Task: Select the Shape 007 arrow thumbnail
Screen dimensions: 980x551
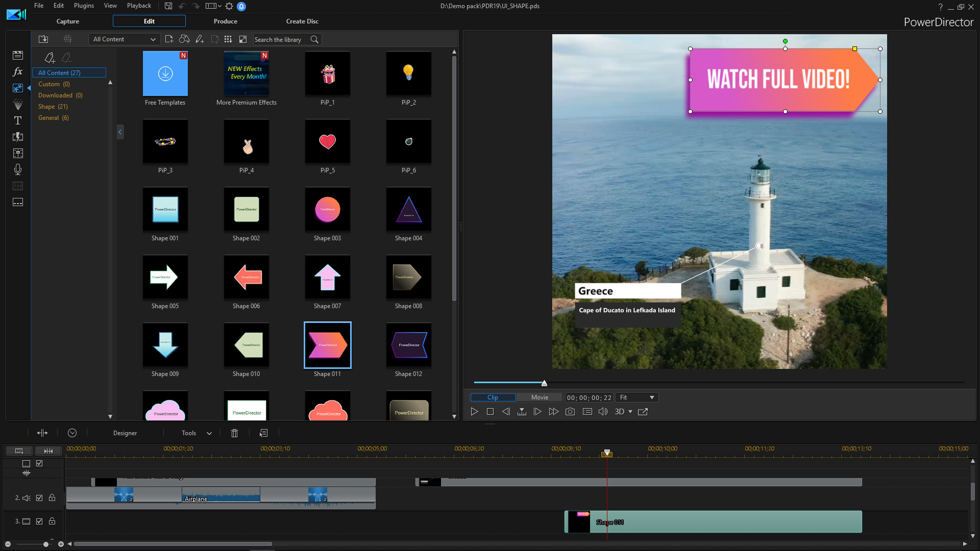Action: tap(327, 277)
